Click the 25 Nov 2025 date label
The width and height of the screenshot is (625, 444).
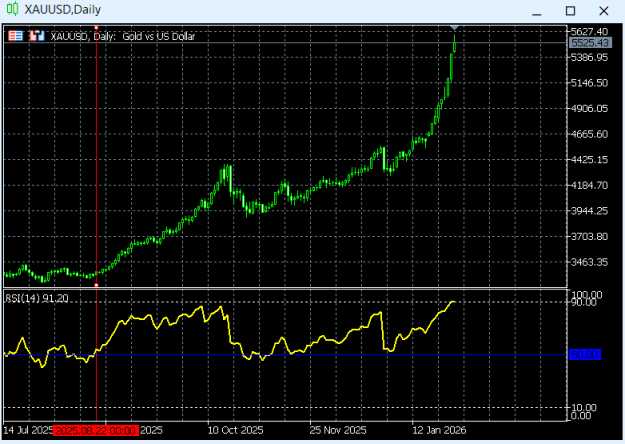pos(338,430)
